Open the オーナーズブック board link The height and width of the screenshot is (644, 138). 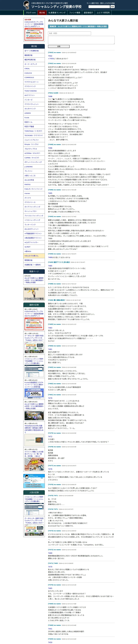point(34,64)
